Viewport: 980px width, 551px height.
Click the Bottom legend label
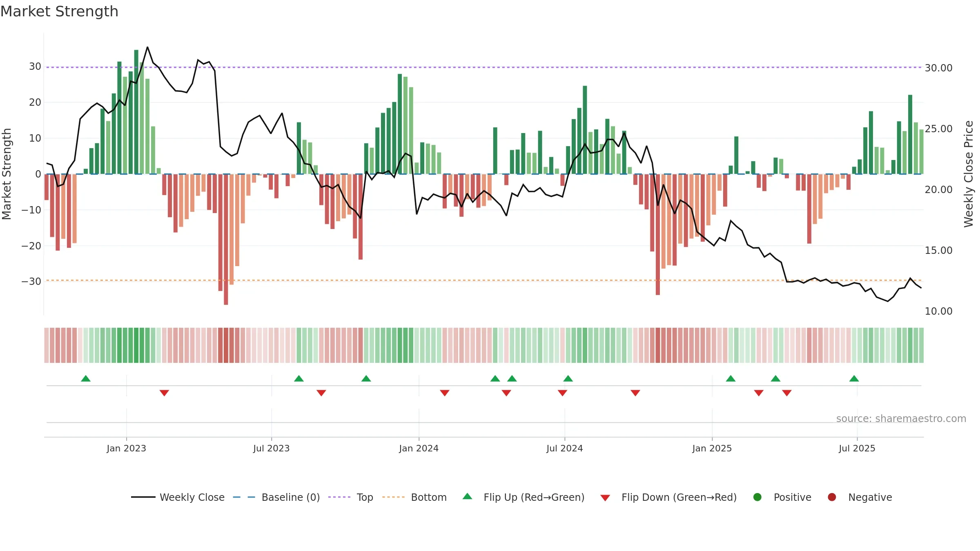(429, 497)
